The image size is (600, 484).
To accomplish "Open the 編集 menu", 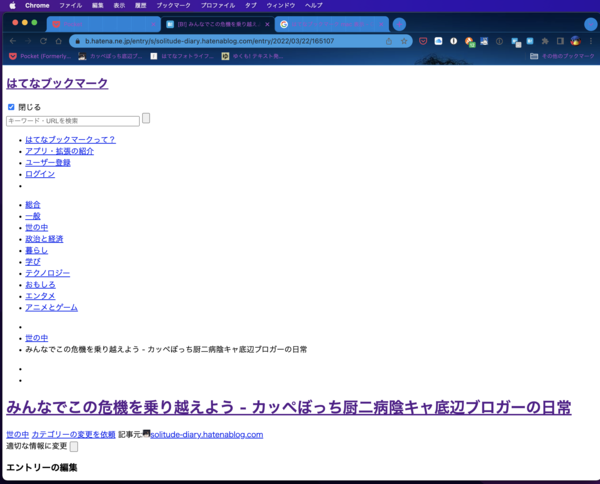I will click(98, 5).
